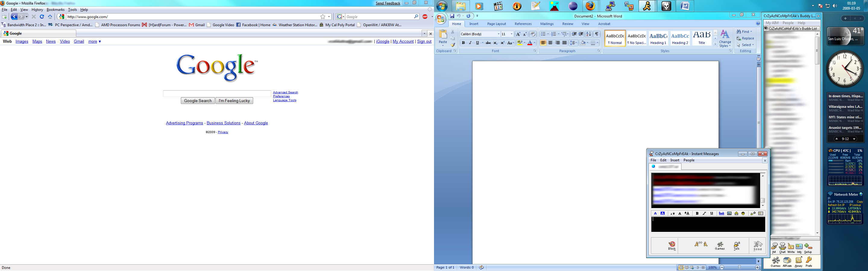
Task: Click the Word zoom slider handle
Action: [x=739, y=267]
